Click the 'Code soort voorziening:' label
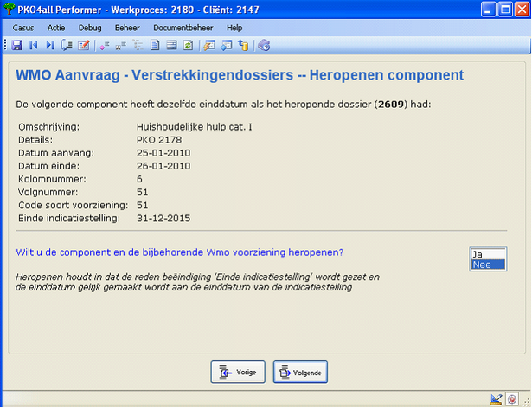Viewport: 532px width, 408px height. [74, 205]
